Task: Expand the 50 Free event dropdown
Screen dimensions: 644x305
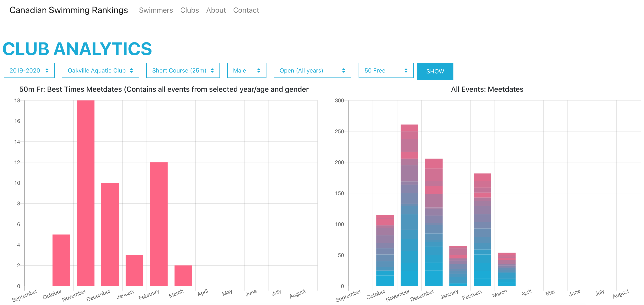Action: [x=386, y=70]
